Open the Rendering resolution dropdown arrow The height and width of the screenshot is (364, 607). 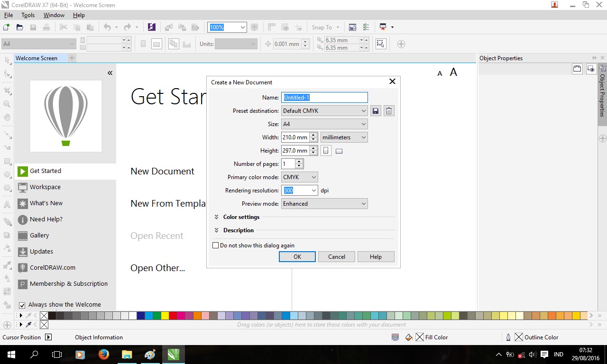(314, 191)
